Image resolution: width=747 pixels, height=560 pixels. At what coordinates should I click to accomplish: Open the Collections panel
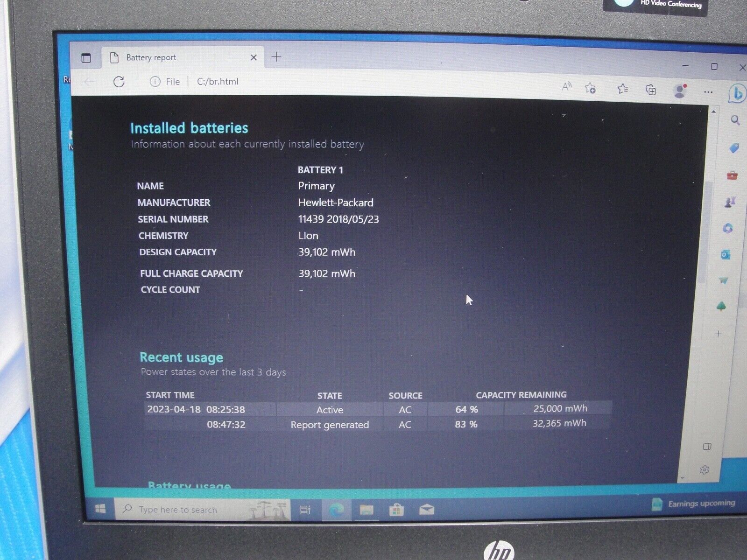(651, 90)
